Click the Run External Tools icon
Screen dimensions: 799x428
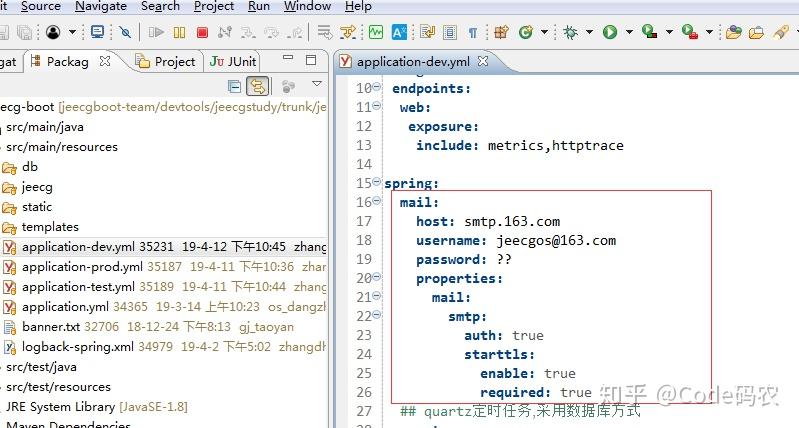(x=689, y=32)
